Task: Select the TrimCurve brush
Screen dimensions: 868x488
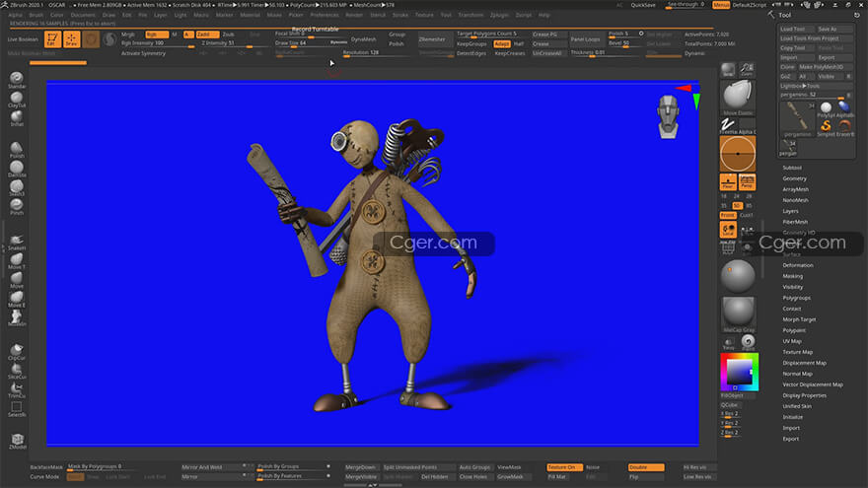Action: (x=17, y=389)
